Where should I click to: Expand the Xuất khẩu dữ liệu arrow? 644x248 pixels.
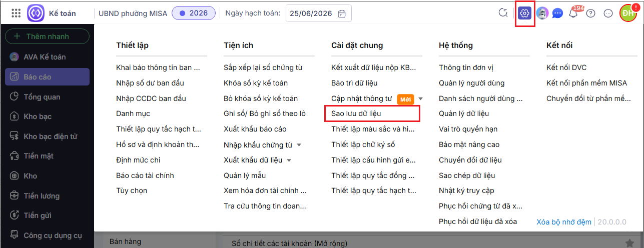click(289, 160)
